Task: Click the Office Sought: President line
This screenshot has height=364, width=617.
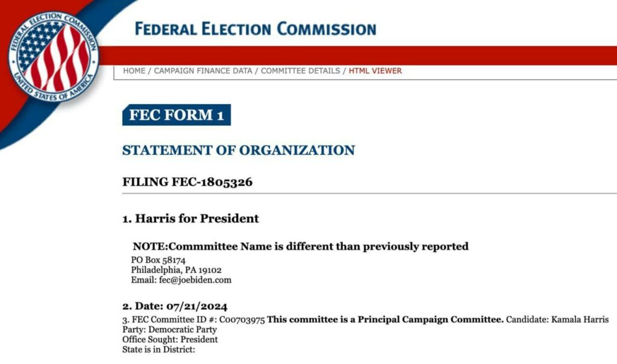Action: point(170,339)
